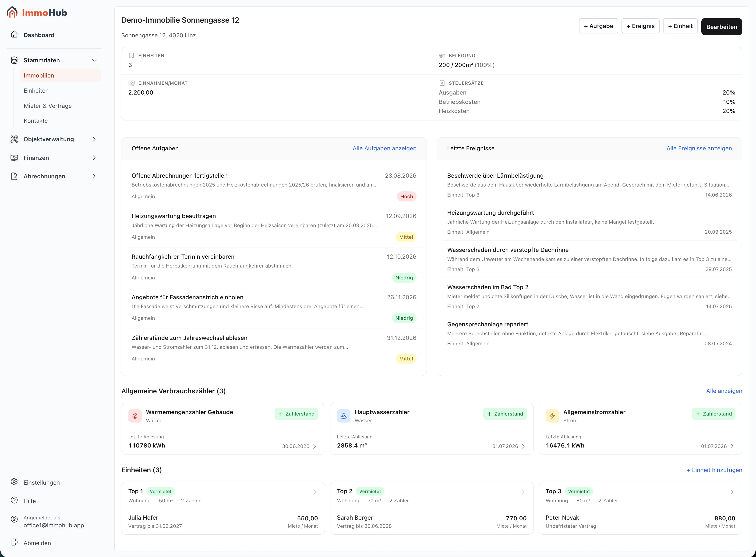Click the Hilfe question mark icon
756x557 pixels.
(x=14, y=500)
